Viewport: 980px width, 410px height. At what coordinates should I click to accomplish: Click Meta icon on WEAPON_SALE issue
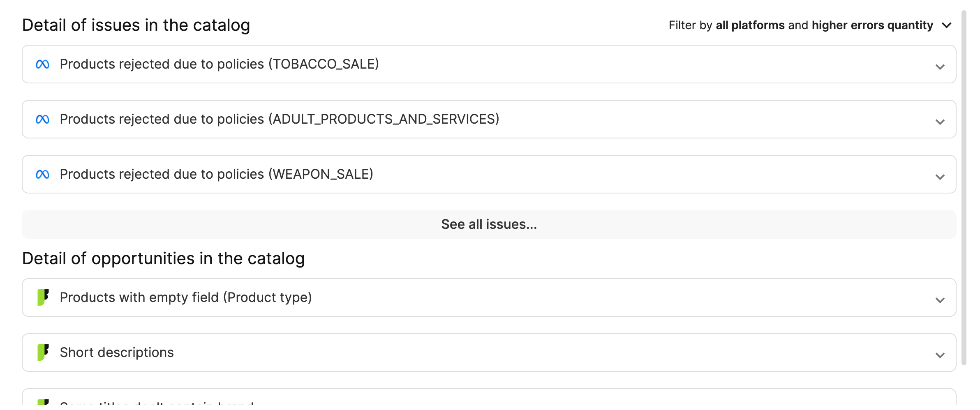tap(42, 174)
